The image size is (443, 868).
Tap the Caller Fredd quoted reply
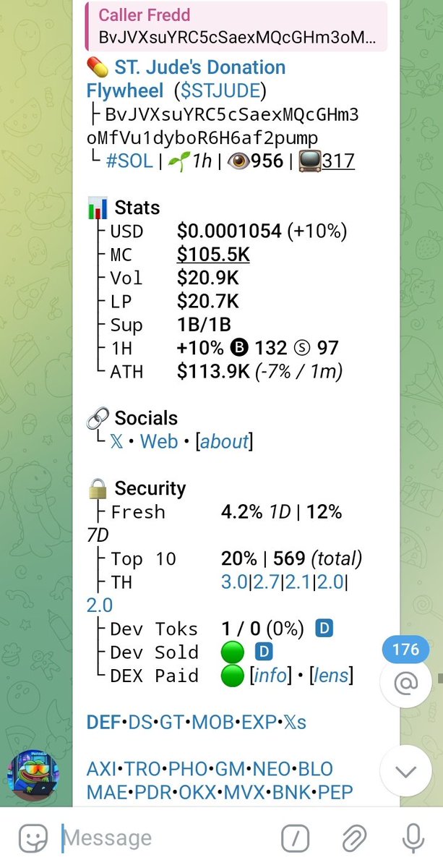click(236, 27)
